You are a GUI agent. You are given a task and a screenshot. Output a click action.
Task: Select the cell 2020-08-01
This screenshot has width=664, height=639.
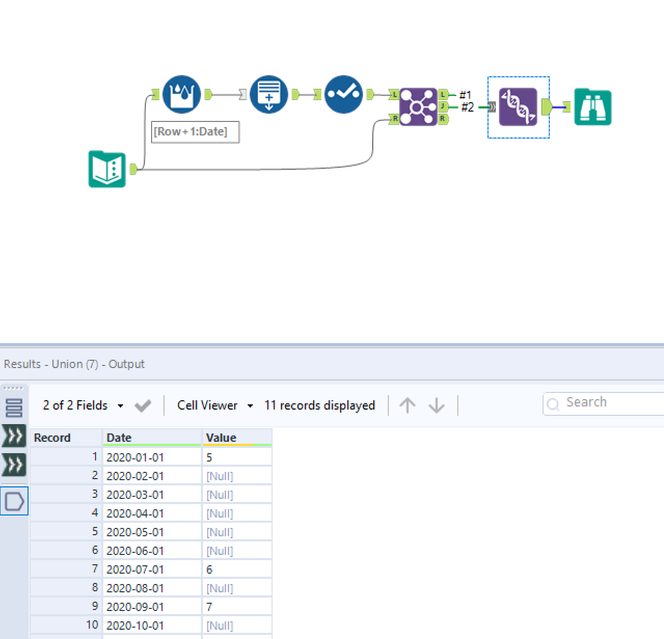pos(152,588)
